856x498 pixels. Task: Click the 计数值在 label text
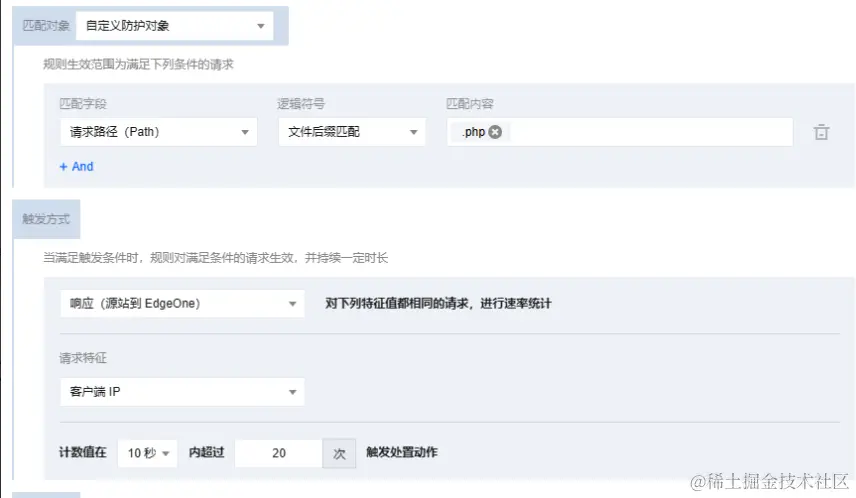coord(83,452)
